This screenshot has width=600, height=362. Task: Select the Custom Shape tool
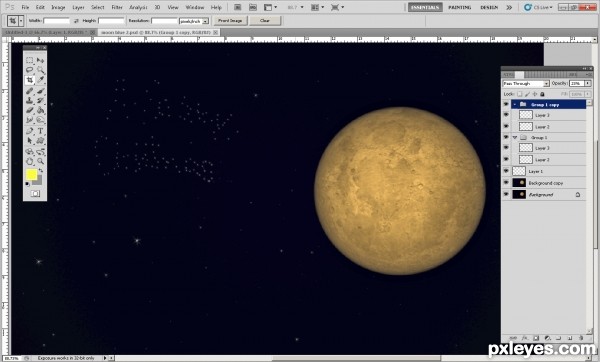point(41,140)
